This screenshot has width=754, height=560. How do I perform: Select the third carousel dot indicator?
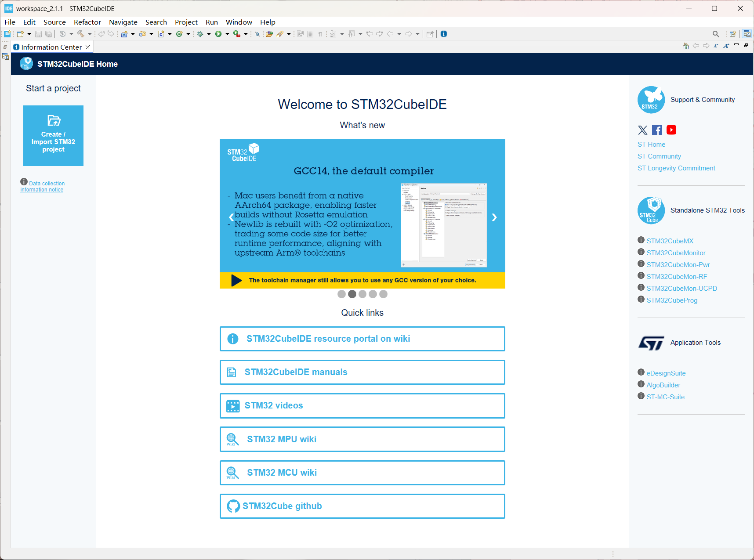[362, 294]
